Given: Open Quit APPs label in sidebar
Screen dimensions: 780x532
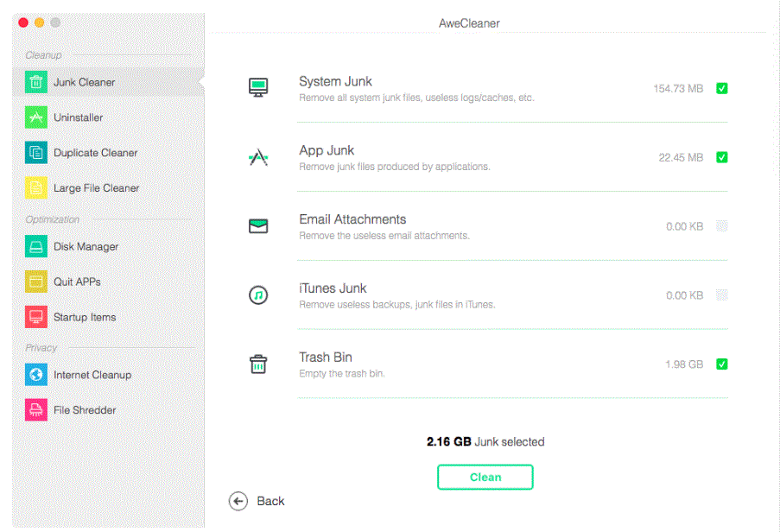Looking at the screenshot, I should coord(77,282).
